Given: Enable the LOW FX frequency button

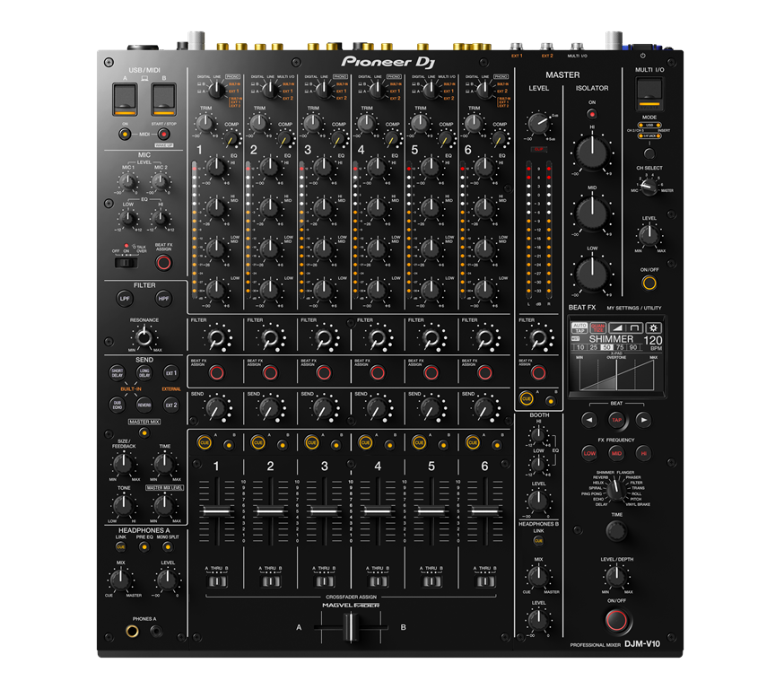Looking at the screenshot, I should click(589, 453).
